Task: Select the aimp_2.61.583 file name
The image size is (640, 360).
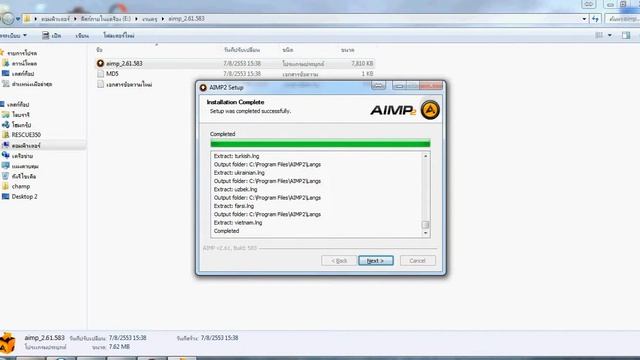Action: (x=124, y=63)
